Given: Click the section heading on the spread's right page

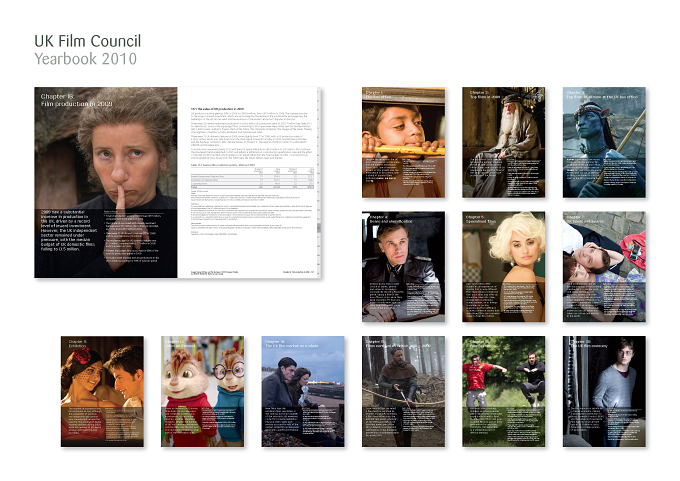Looking at the screenshot, I should [x=217, y=109].
